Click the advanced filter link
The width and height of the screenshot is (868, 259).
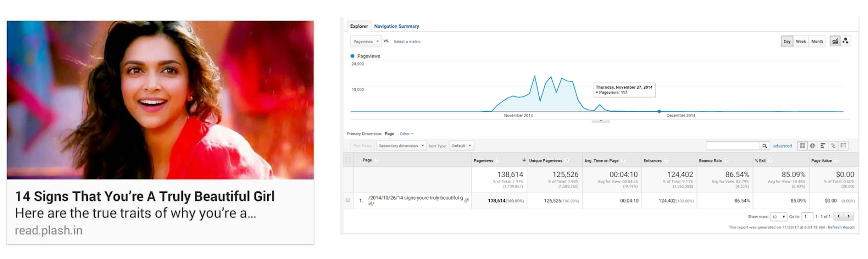(782, 146)
